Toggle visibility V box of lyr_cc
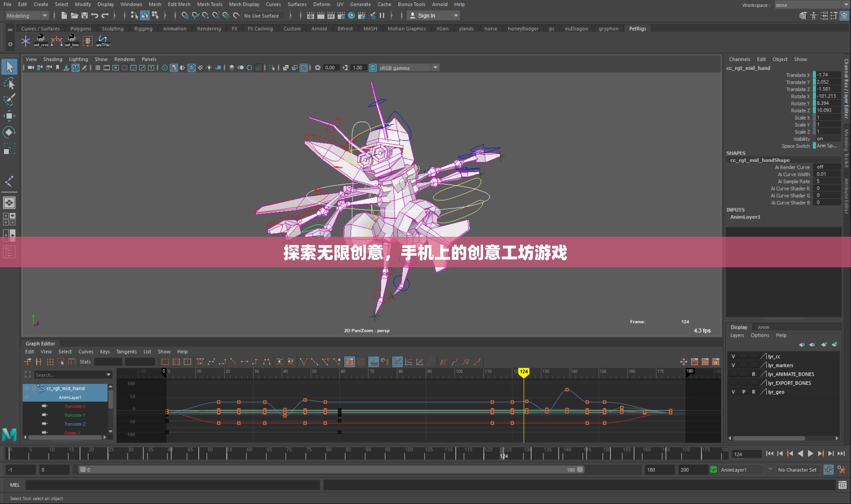The height and width of the screenshot is (504, 851). (733, 356)
